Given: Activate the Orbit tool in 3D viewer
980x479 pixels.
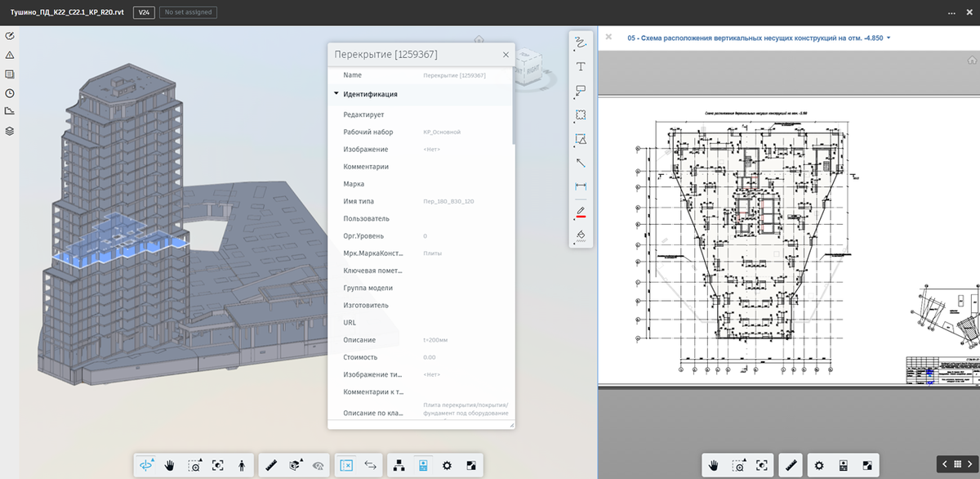Looking at the screenshot, I should click(x=147, y=464).
